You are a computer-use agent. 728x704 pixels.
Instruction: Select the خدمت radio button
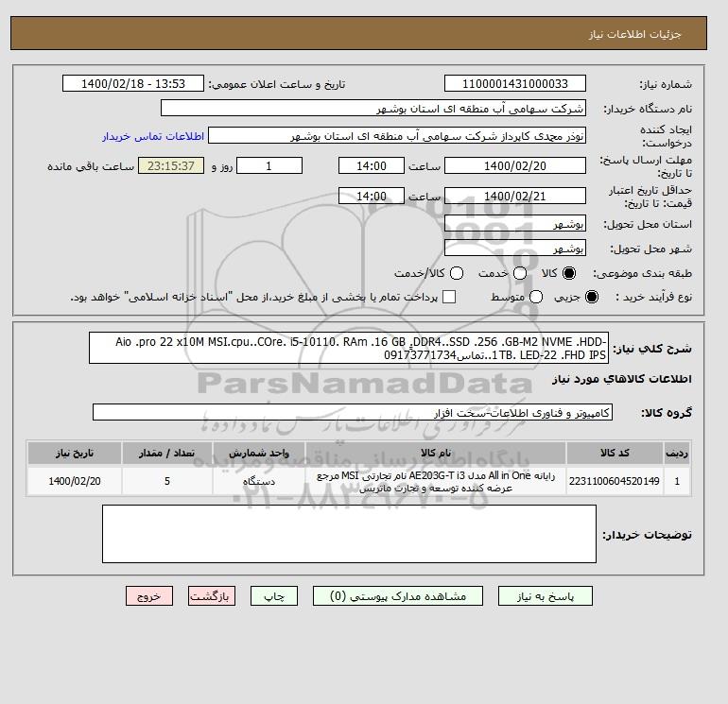click(520, 273)
